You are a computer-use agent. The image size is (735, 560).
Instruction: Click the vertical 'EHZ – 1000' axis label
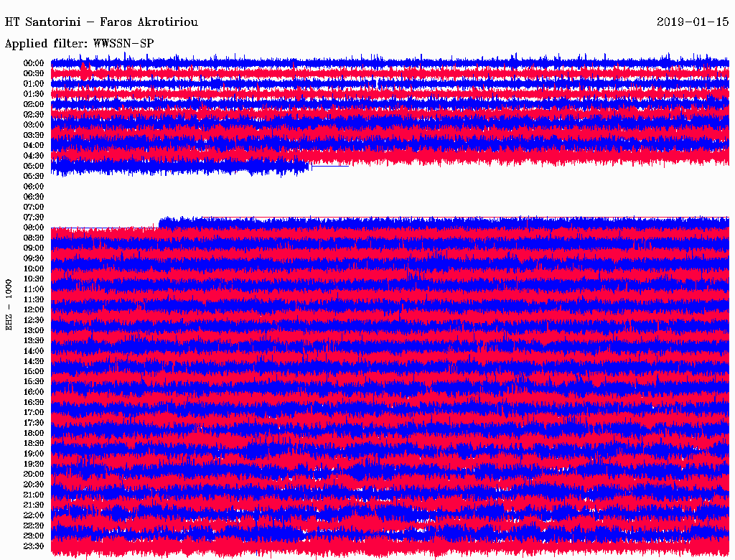point(9,304)
